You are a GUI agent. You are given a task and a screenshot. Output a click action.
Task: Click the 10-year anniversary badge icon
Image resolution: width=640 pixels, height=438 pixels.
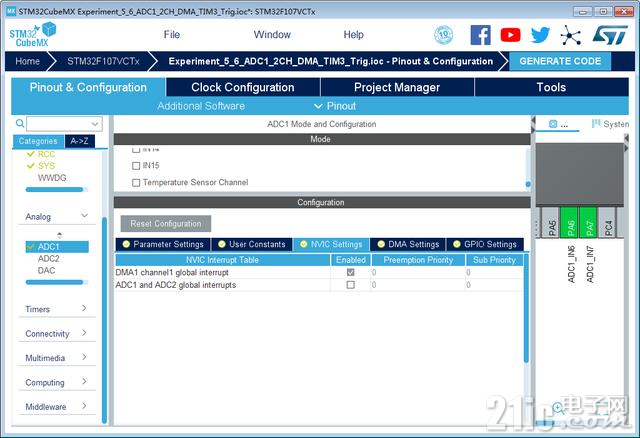444,35
